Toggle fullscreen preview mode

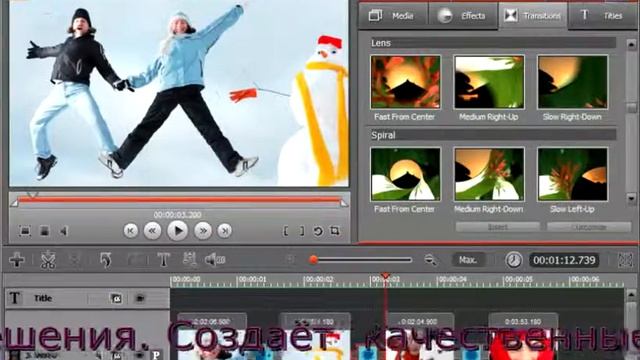point(25,231)
